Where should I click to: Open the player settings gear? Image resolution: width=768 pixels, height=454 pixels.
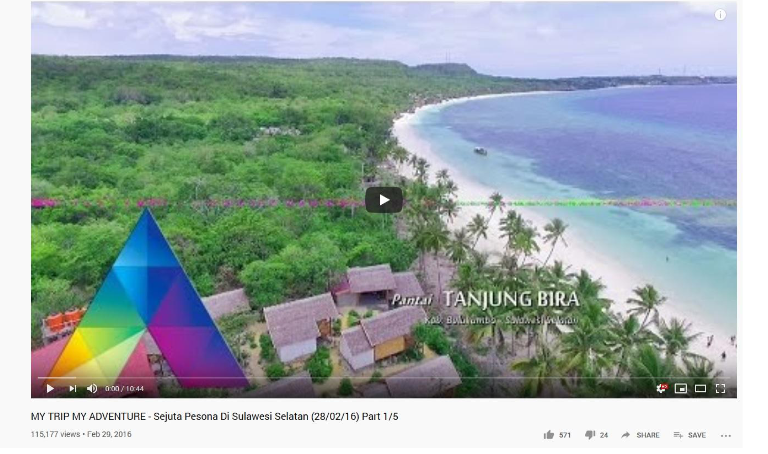pyautogui.click(x=661, y=388)
